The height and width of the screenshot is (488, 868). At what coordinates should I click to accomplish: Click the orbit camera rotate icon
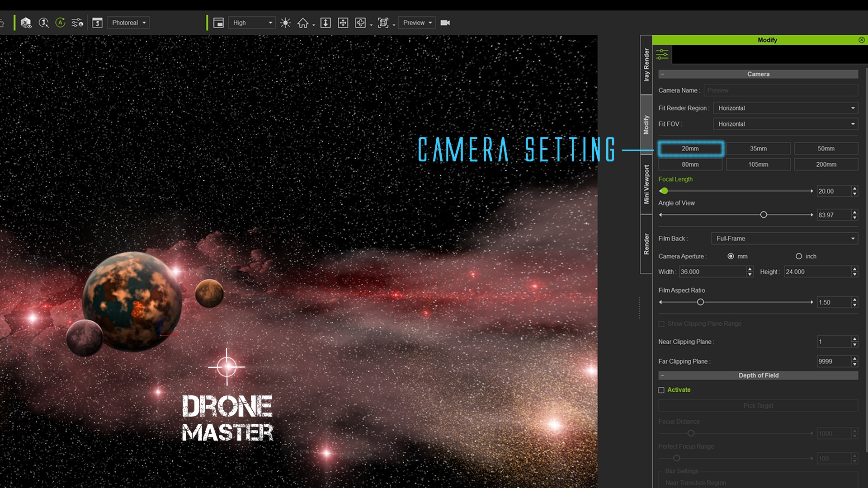click(360, 23)
